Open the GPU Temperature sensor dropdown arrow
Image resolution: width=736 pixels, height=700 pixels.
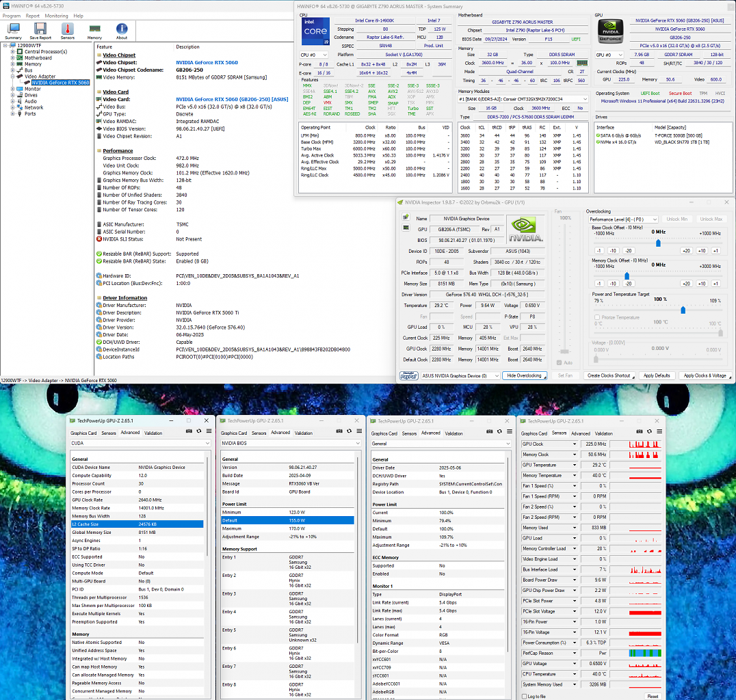pos(574,465)
